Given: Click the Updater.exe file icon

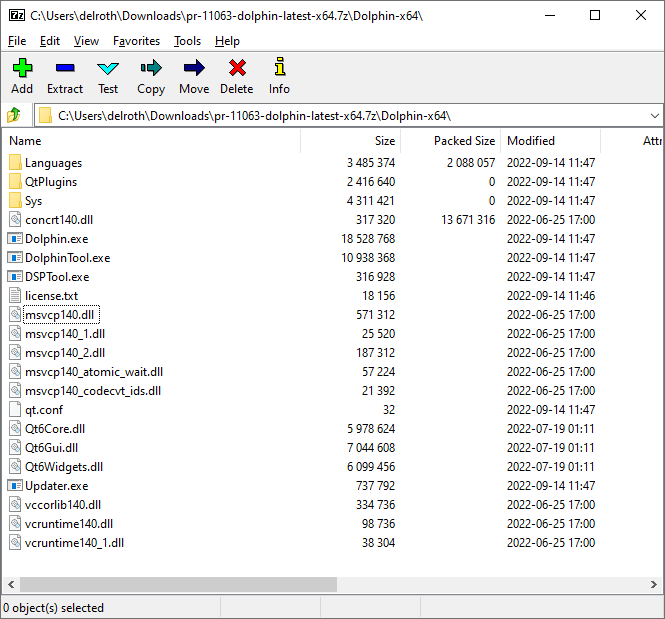Looking at the screenshot, I should point(15,485).
